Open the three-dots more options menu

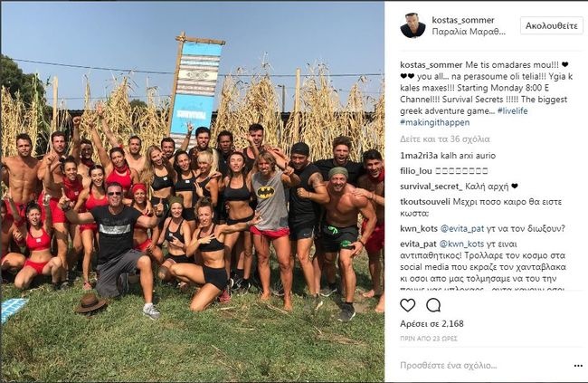[578, 366]
